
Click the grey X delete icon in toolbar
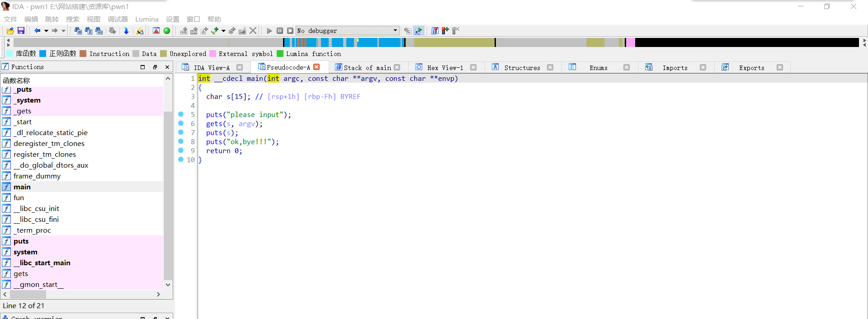click(x=253, y=31)
